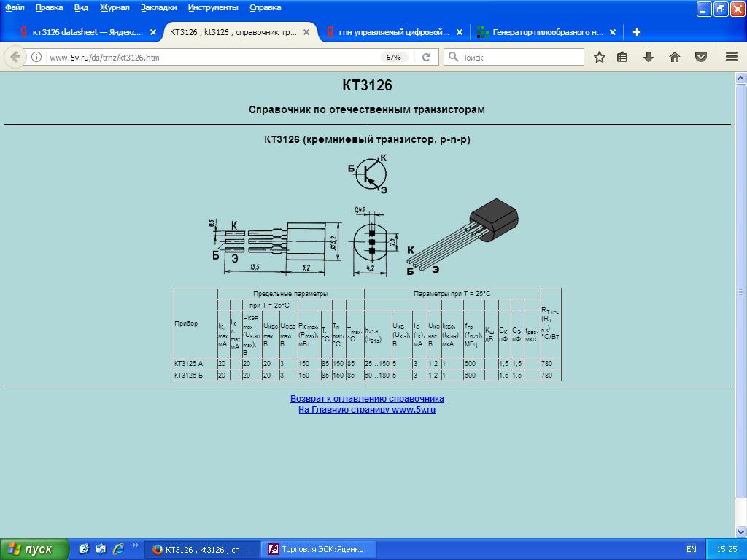Click Возврат к оглавлению справочника link
Viewport: 747px width, 560px height.
[367, 399]
